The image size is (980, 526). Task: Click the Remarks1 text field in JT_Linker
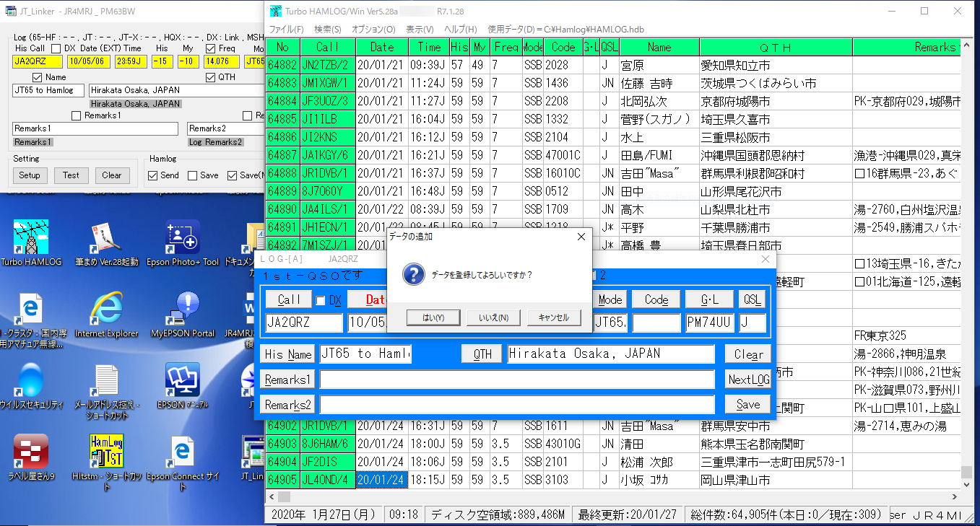click(95, 128)
